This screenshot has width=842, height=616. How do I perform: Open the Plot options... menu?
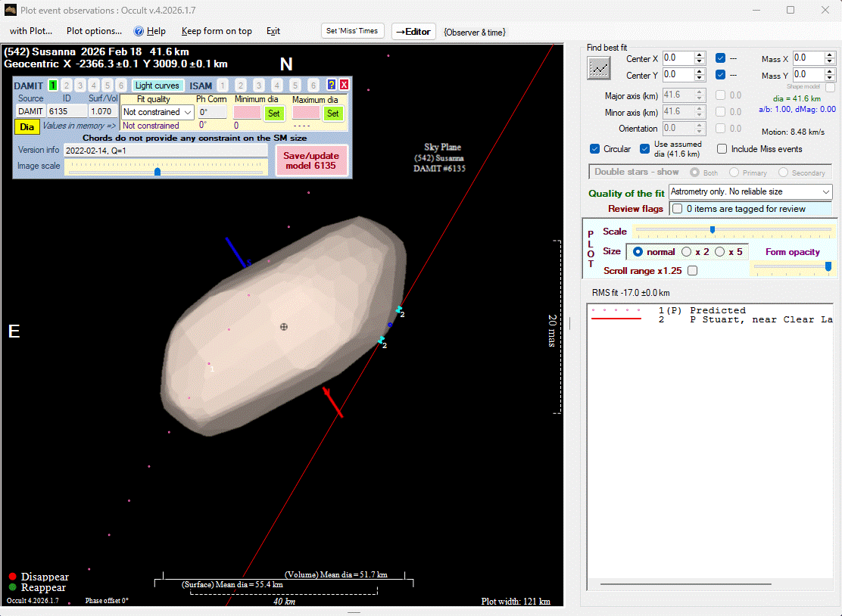pos(94,31)
